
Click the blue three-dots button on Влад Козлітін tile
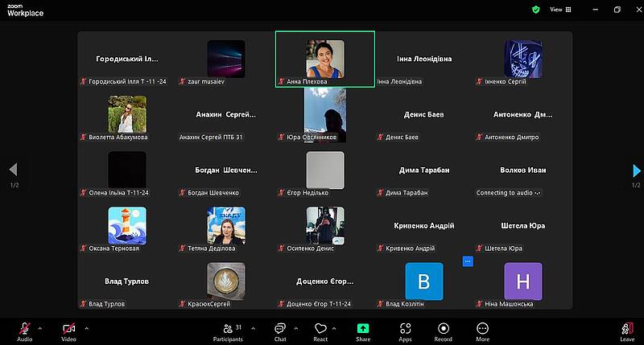click(x=468, y=261)
